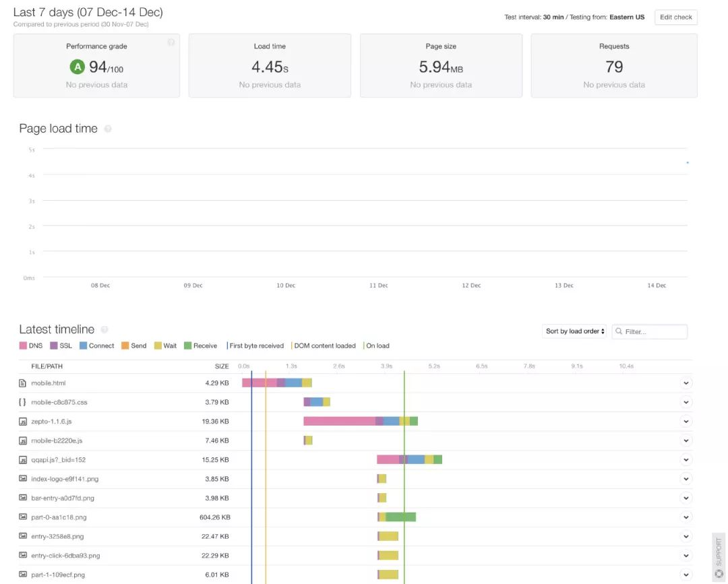Viewport: 728px width, 584px height.
Task: Expand details for zepto-1.1.6.js row
Action: point(686,422)
